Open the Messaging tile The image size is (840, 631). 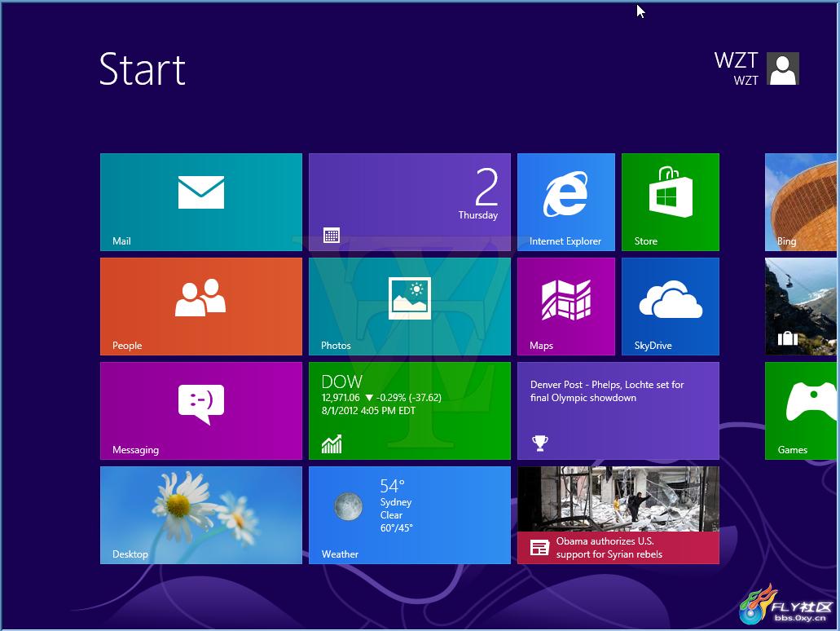201,411
